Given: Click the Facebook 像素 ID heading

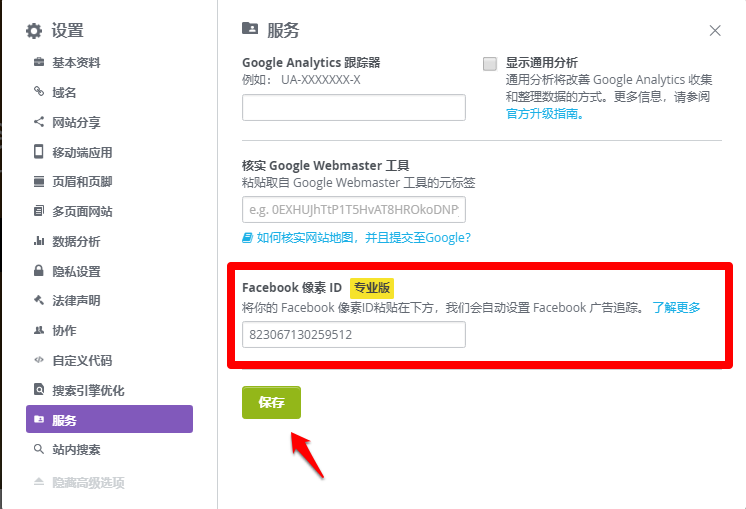Looking at the screenshot, I should point(292,287).
